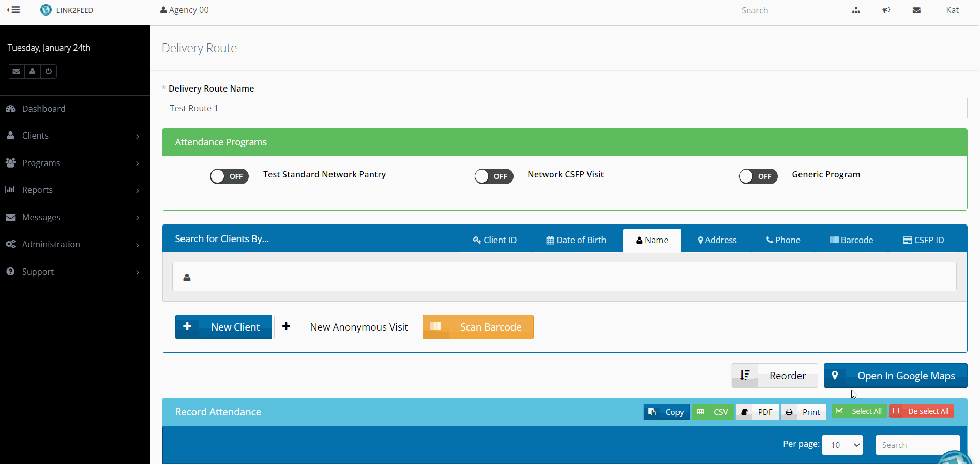The width and height of the screenshot is (980, 464).
Task: Click the Reorder button
Action: pos(774,376)
